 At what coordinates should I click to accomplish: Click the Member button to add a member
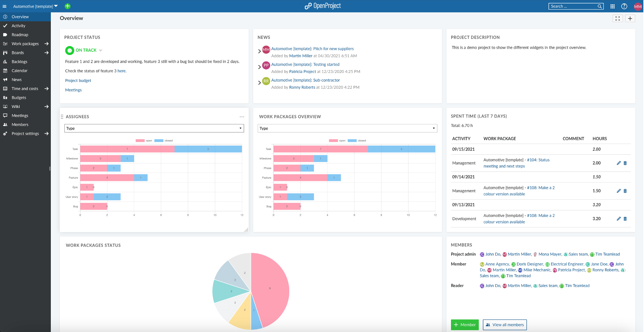tap(465, 325)
